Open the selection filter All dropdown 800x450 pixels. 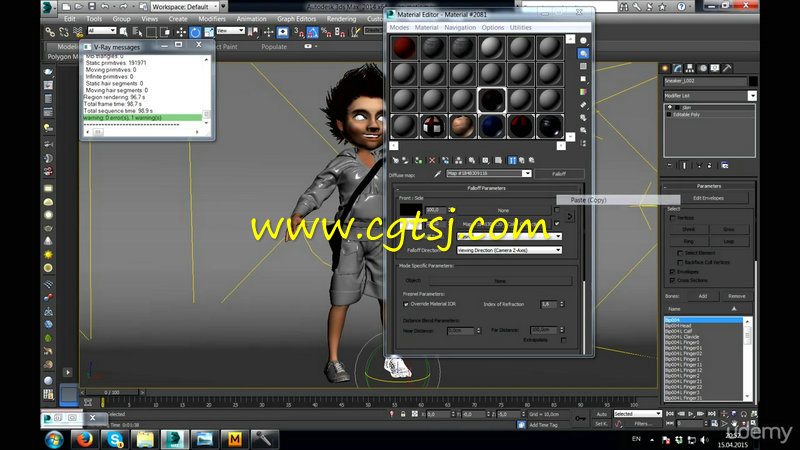[102, 31]
